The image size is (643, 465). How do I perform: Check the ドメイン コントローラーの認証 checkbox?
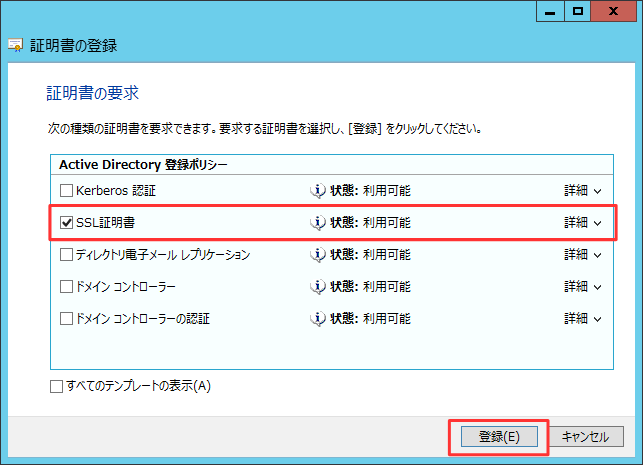(66, 319)
